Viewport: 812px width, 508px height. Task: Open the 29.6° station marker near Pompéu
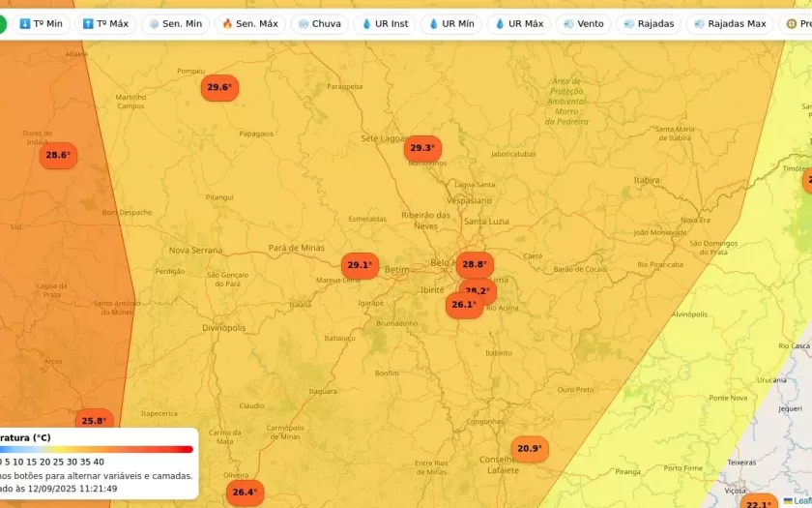pyautogui.click(x=219, y=88)
